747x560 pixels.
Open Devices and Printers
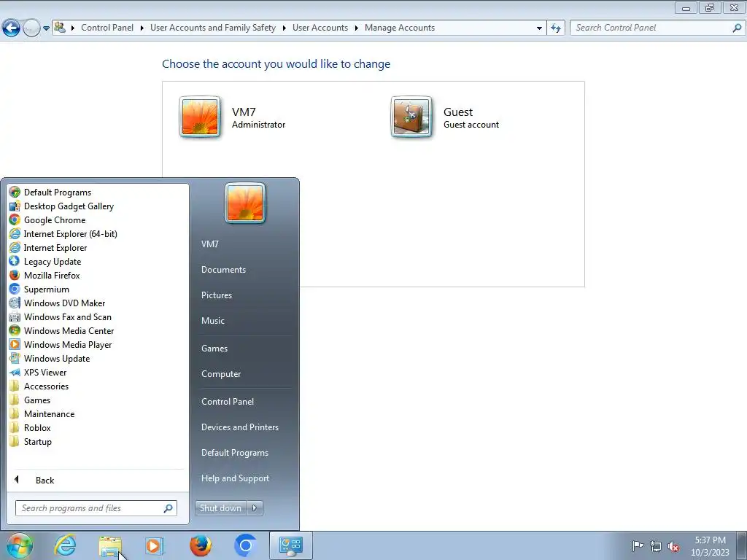point(240,427)
